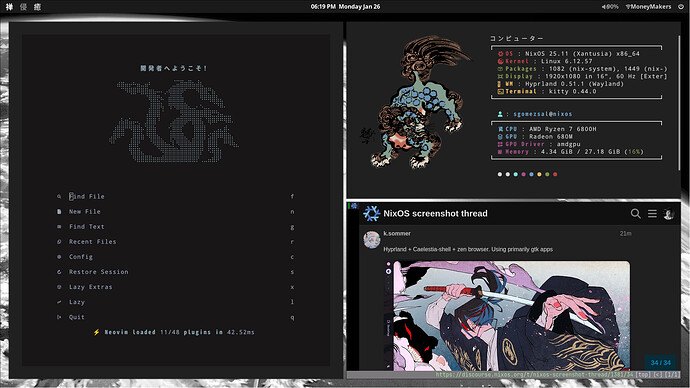Image resolution: width=690 pixels, height=388 pixels.
Task: Open the user profile avatar in Discourse header
Action: [x=669, y=214]
